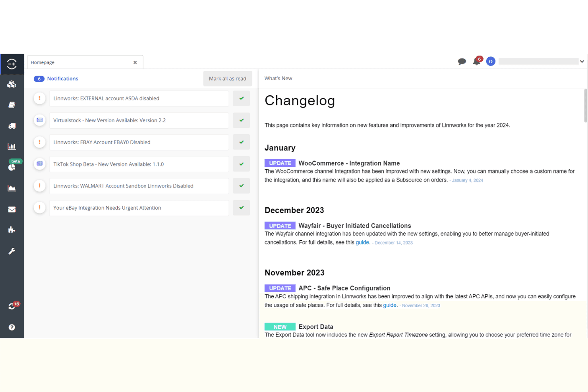The image size is (588, 392).
Task: Open the chat speech bubble icon
Action: click(x=462, y=62)
